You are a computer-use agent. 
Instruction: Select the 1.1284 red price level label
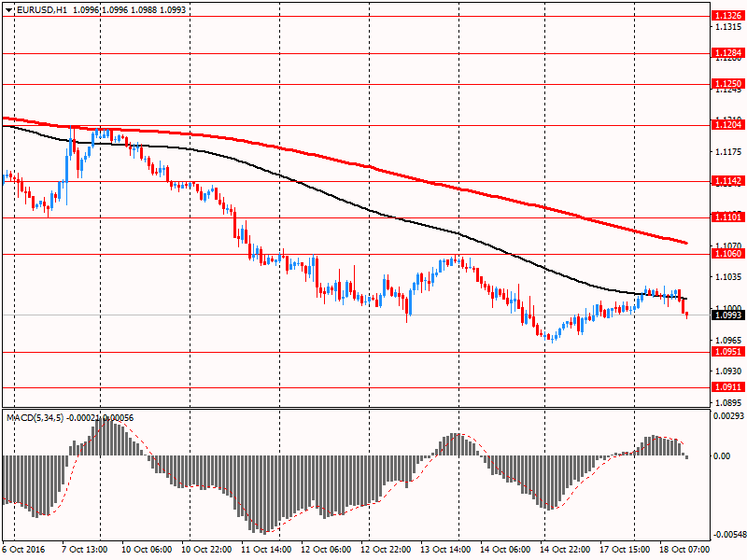coord(728,53)
